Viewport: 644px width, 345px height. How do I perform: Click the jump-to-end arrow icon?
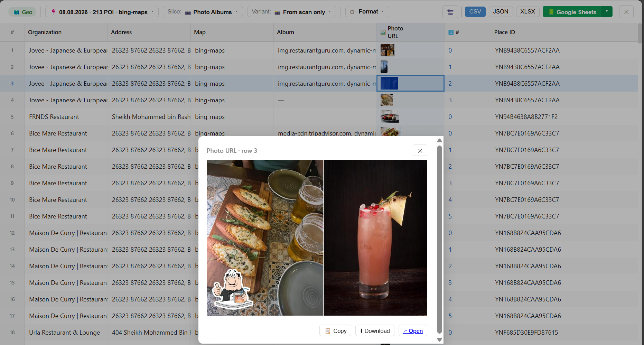450,12
